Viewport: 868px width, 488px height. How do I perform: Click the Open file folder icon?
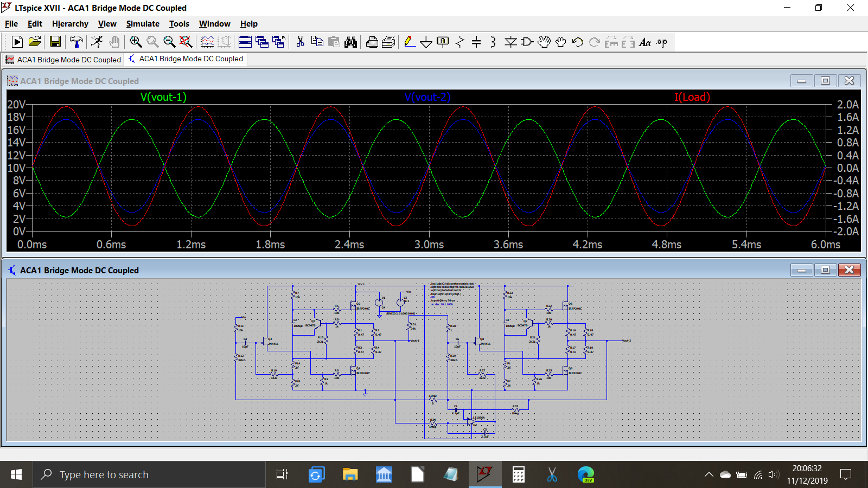point(35,42)
